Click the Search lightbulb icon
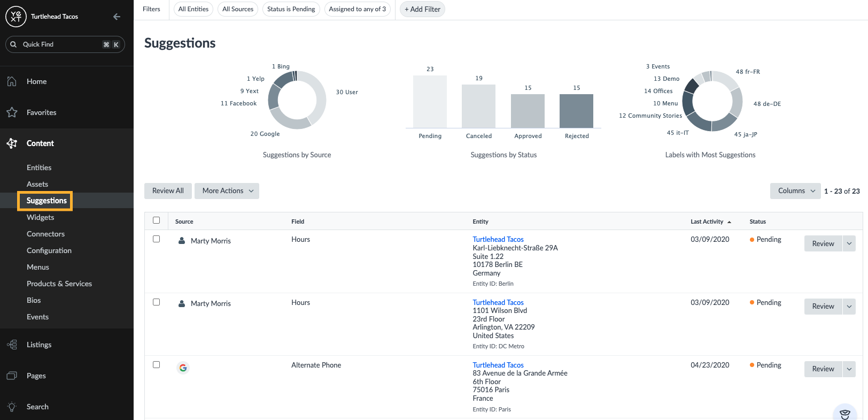The height and width of the screenshot is (420, 868). (12, 407)
